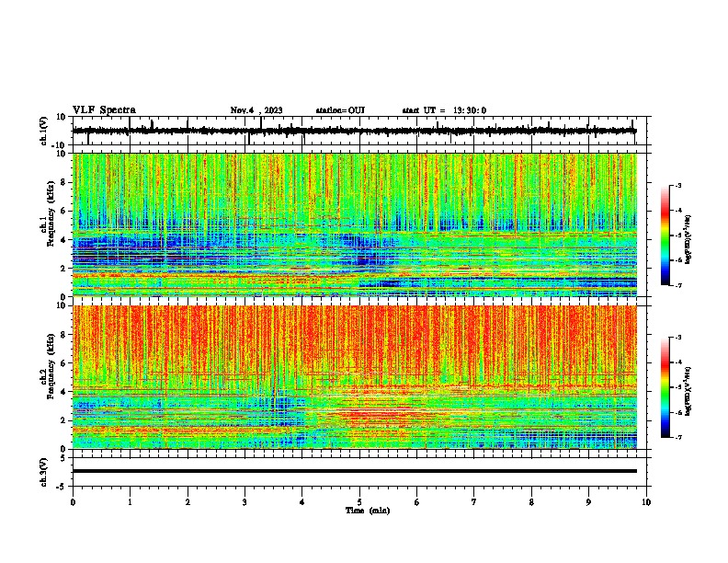728x563 pixels.
Task: Click the ch.2 spectrogram panel
Action: 355,377
